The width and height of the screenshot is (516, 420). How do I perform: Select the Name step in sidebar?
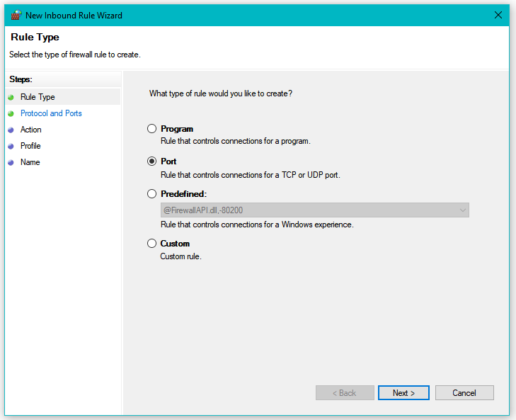pos(30,162)
